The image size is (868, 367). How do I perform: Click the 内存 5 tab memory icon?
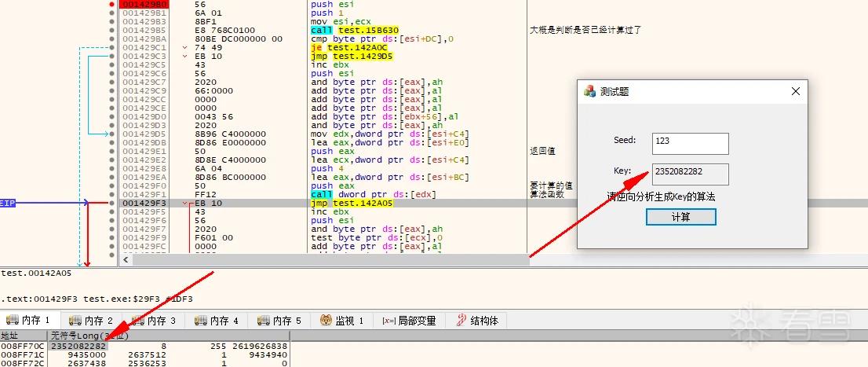tap(264, 321)
